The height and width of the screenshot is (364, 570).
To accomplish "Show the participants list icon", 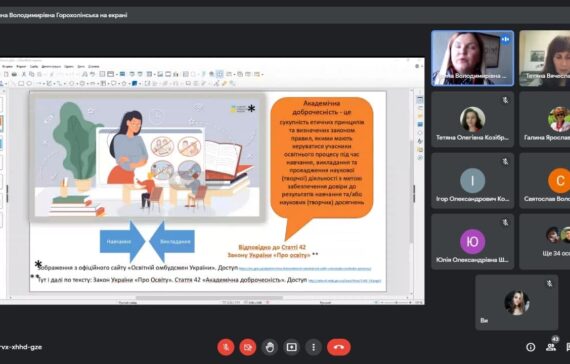I will click(x=551, y=347).
